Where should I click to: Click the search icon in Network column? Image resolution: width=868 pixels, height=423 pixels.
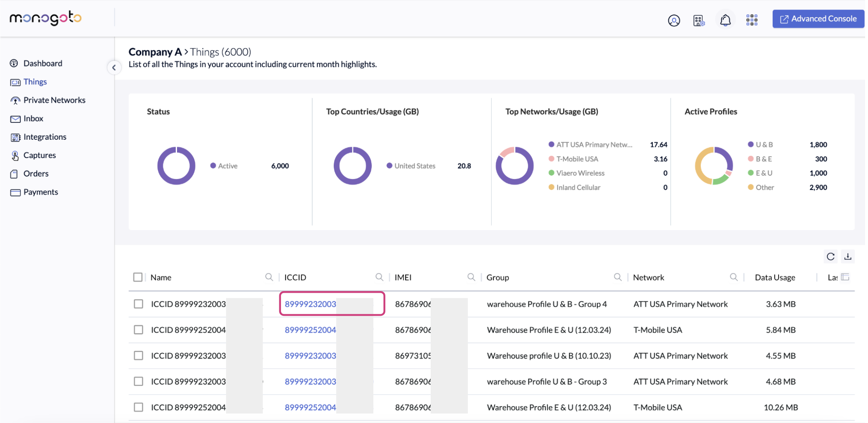coord(734,277)
